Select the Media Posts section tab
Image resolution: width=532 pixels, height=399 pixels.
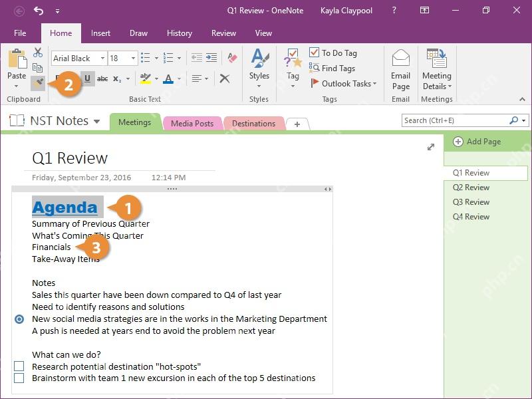click(x=192, y=124)
